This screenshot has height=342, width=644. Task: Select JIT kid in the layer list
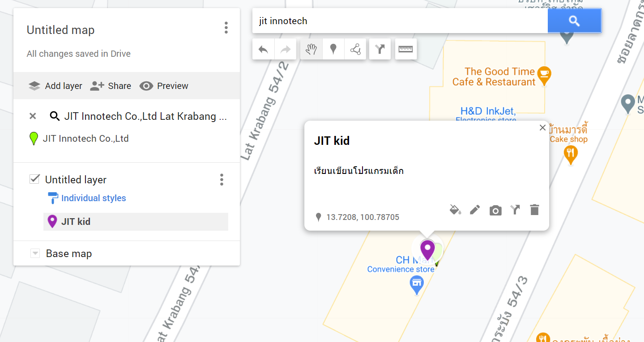coord(136,222)
